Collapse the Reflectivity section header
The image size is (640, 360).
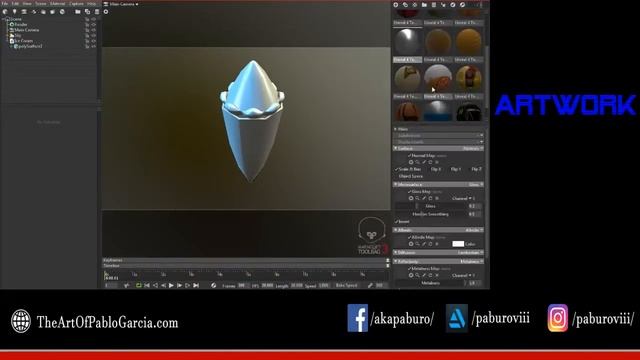pos(439,261)
